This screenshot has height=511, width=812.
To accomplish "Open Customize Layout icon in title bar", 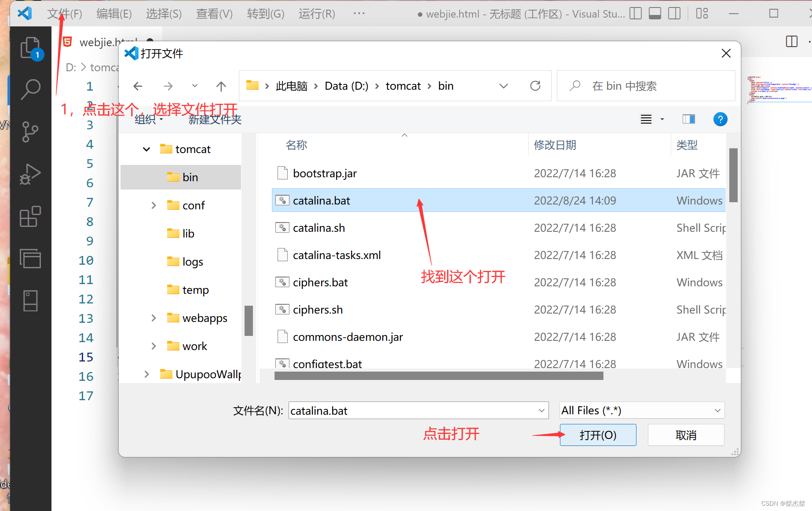I will point(702,14).
